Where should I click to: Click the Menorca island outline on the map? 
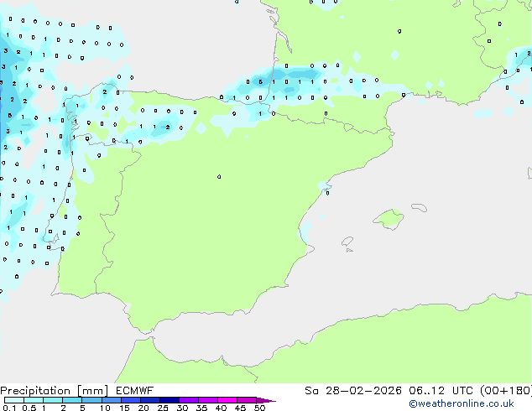coord(419,207)
